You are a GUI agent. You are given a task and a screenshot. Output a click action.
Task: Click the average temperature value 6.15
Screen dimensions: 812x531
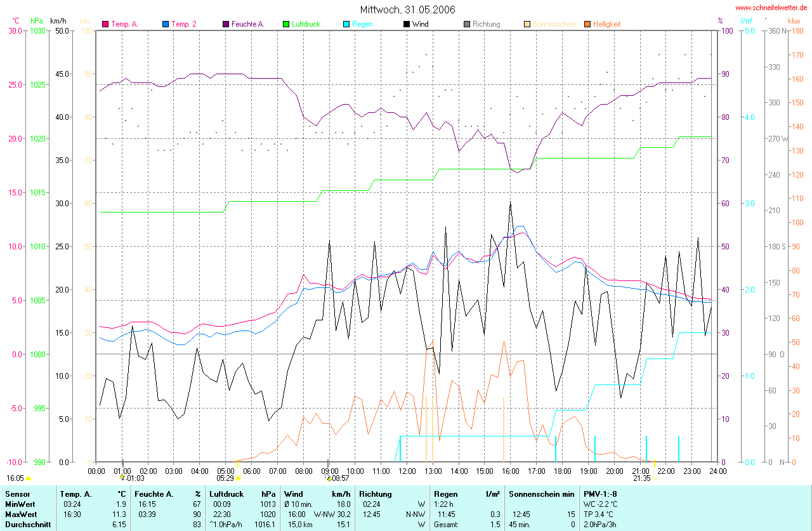coord(120,525)
